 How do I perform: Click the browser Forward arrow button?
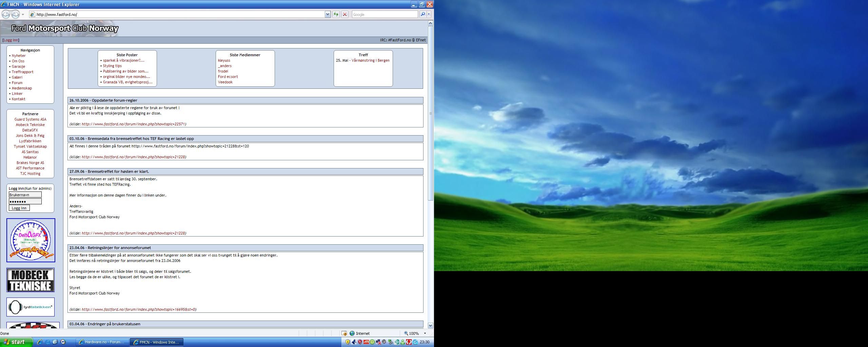click(x=15, y=14)
